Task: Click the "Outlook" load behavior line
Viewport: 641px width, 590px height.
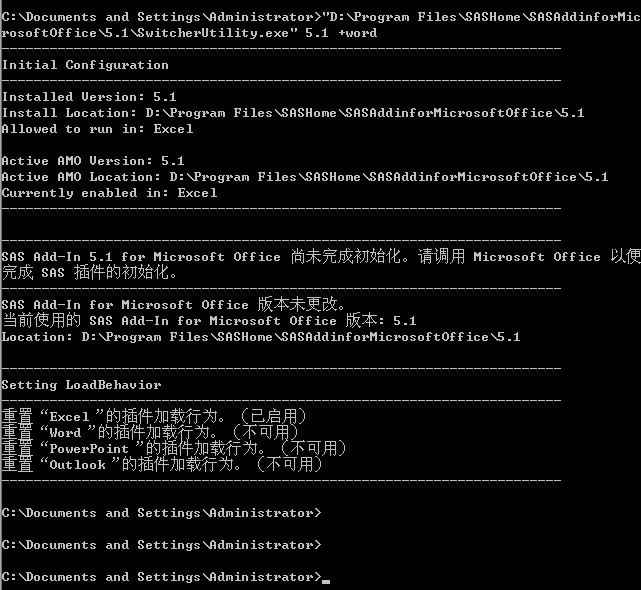Action: pos(161,464)
